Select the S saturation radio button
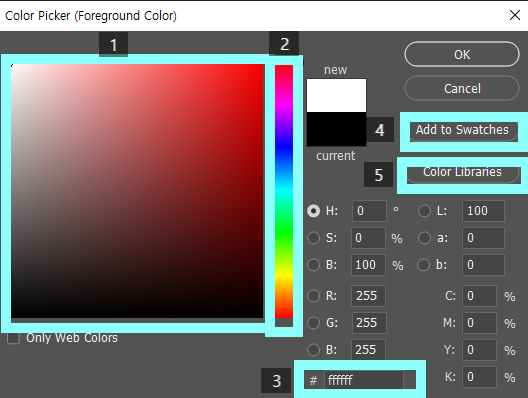The height and width of the screenshot is (398, 528). (x=313, y=238)
